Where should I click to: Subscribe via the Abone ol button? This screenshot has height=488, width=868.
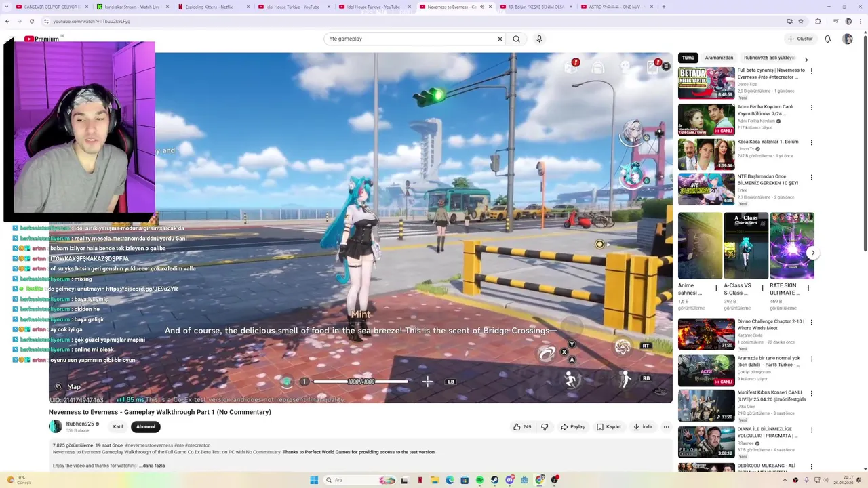pyautogui.click(x=146, y=427)
